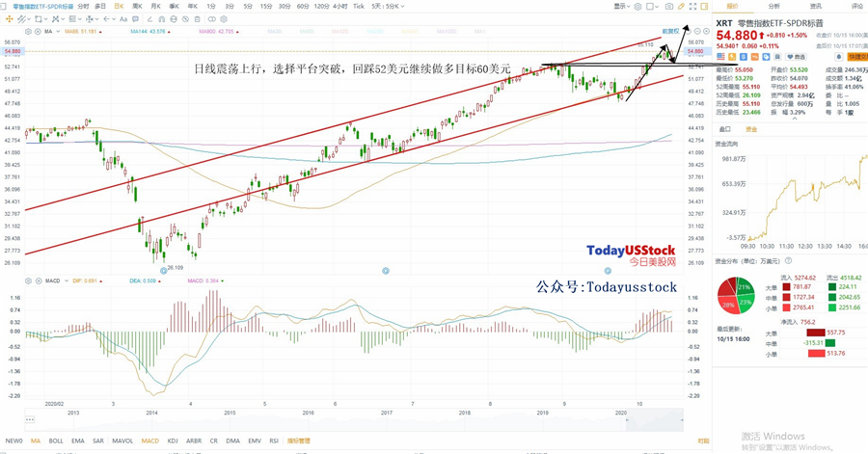The height and width of the screenshot is (454, 868).
Task: Click the lightning bolt badge under the price
Action: point(732,57)
